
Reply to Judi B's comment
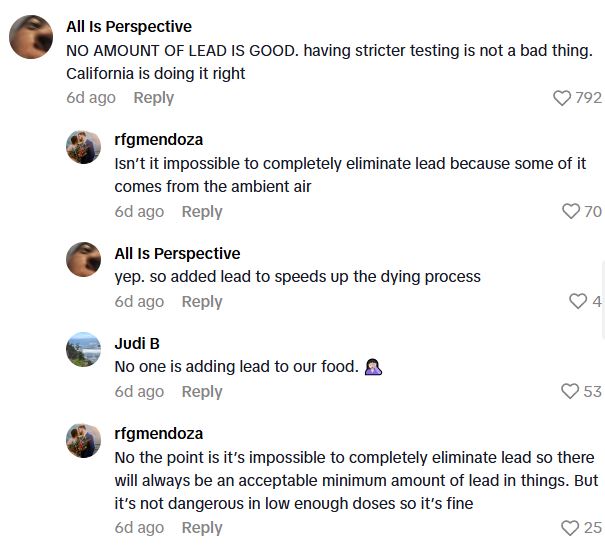click(x=201, y=392)
